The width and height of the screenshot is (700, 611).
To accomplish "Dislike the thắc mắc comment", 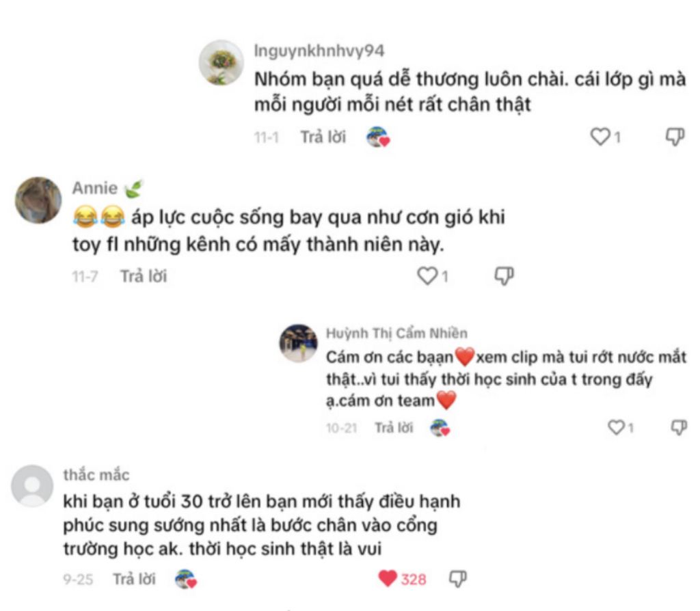I will [457, 578].
